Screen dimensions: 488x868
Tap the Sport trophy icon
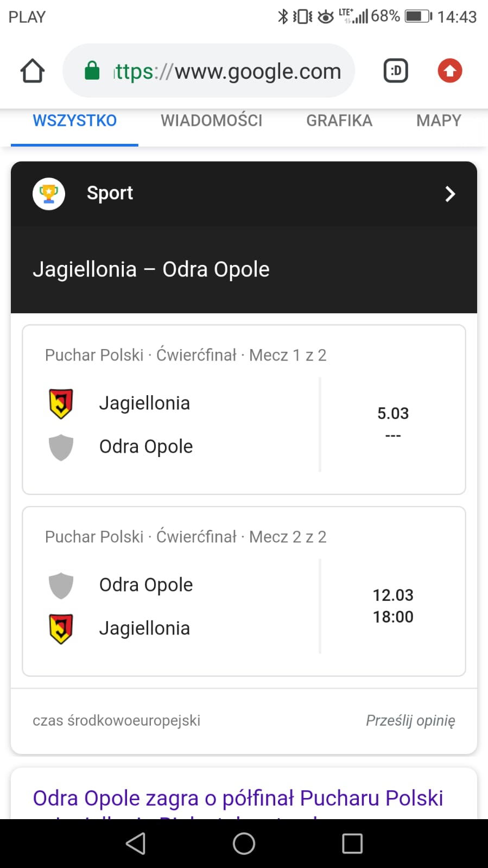49,193
